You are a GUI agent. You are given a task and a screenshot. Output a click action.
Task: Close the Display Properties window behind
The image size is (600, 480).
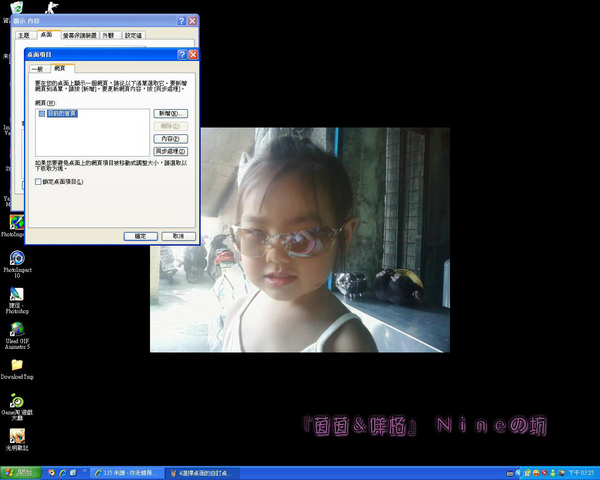coord(192,21)
